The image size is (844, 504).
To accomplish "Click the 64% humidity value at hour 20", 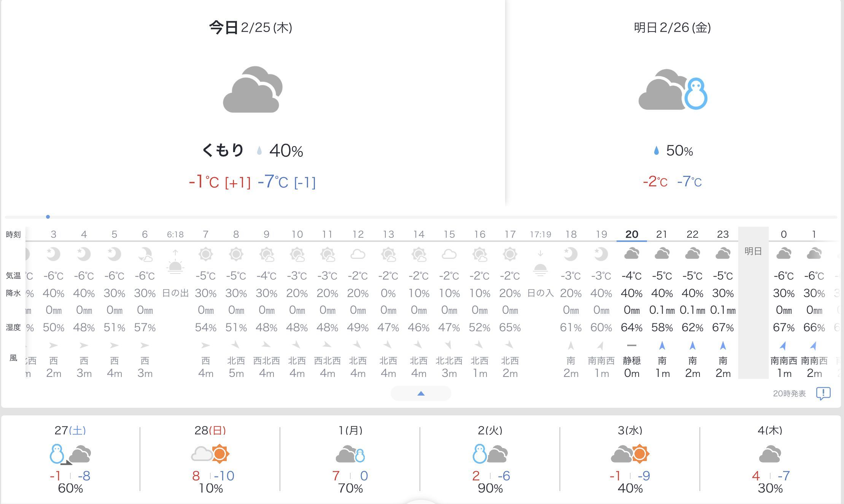I will [631, 328].
